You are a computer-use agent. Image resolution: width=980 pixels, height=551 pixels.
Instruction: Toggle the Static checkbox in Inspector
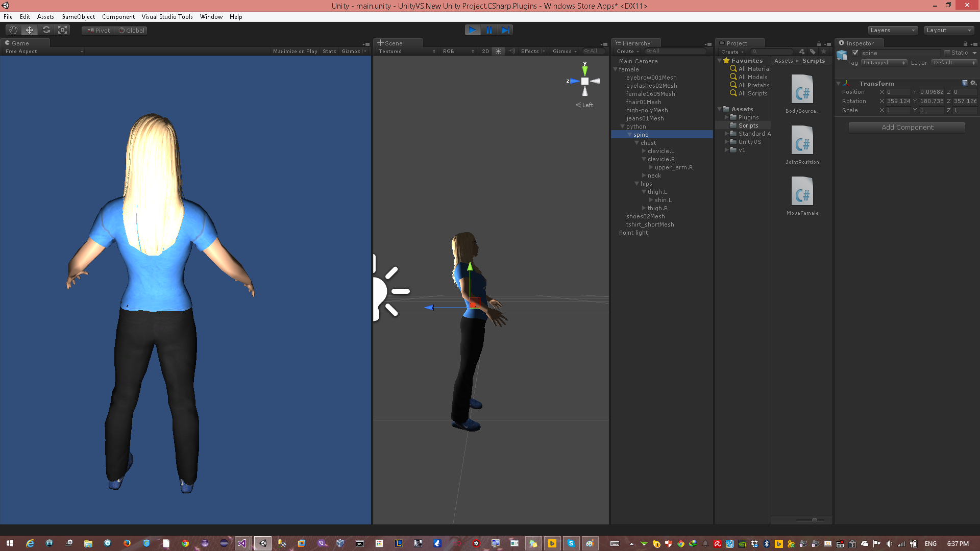(947, 53)
